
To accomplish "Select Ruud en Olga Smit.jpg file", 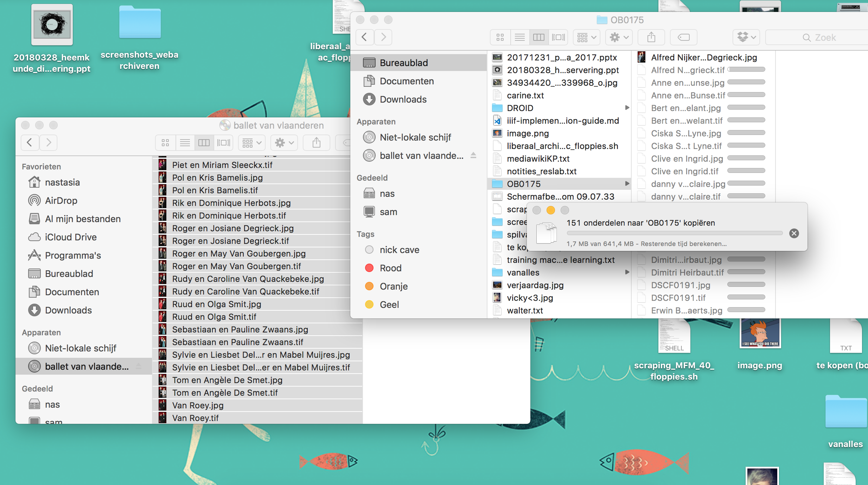I will (216, 304).
